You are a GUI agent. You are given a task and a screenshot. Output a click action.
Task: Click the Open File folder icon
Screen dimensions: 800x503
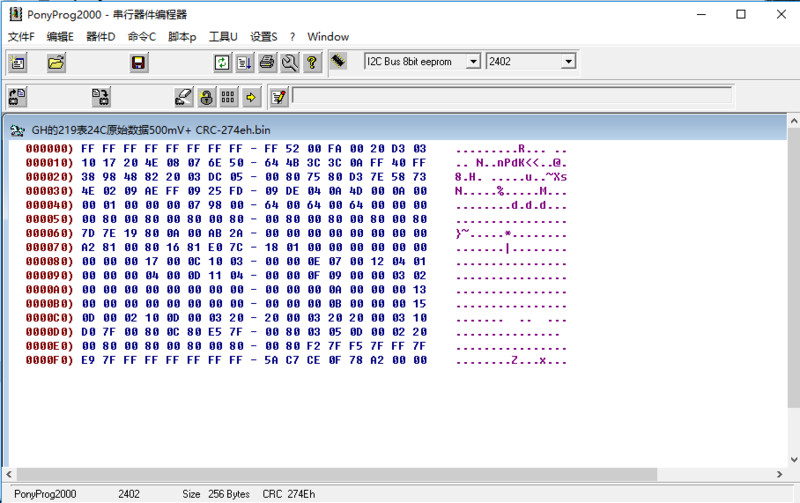tap(57, 63)
